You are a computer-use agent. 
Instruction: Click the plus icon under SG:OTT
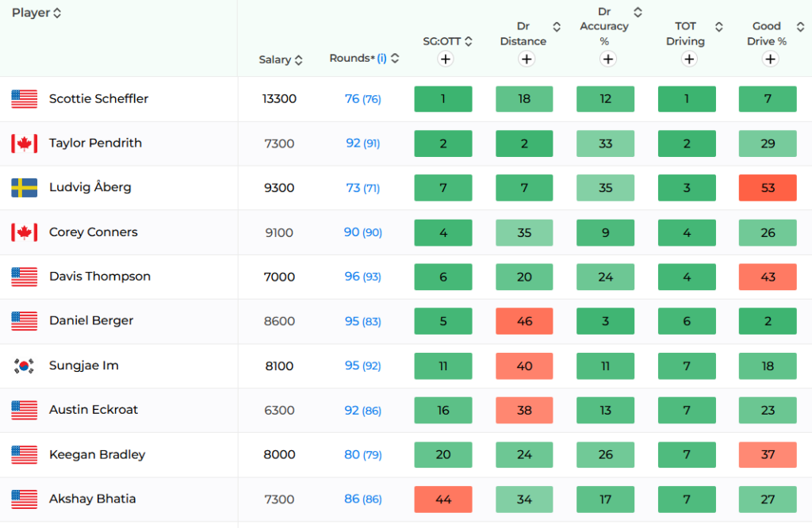[x=446, y=59]
